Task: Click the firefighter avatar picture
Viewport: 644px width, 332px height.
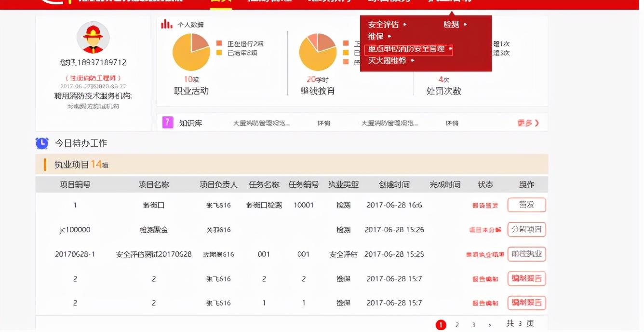Action: click(x=93, y=37)
